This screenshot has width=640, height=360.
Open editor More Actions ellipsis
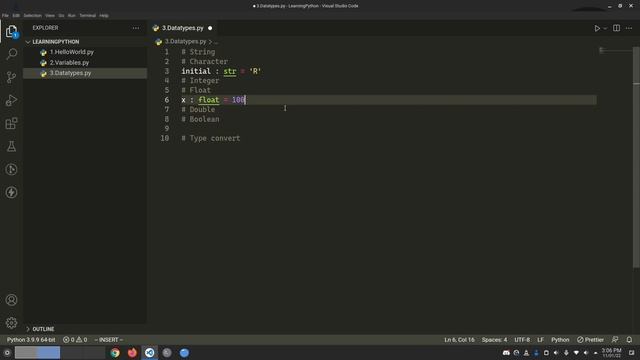[629, 28]
